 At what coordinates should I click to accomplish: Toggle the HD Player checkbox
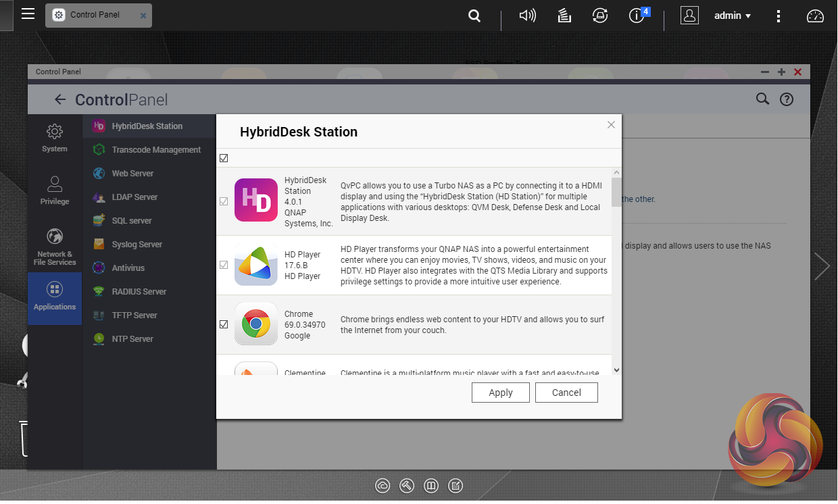(224, 265)
